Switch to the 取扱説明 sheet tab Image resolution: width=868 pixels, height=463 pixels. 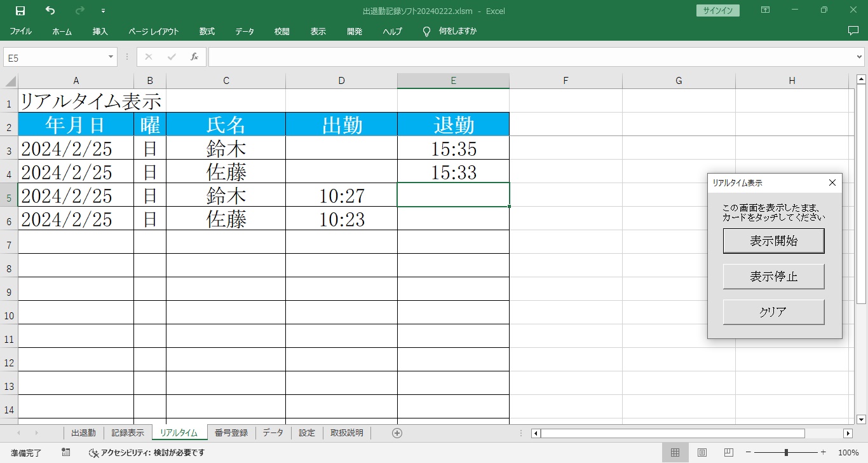(x=347, y=433)
